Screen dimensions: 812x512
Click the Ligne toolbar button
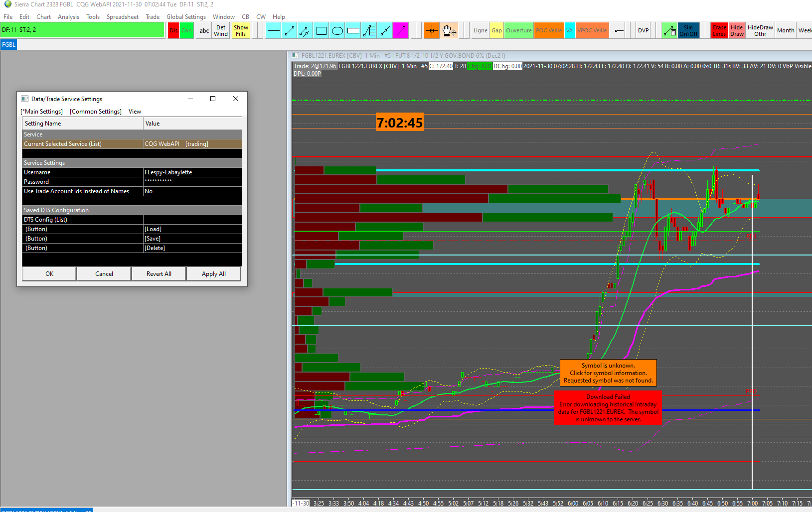[x=481, y=31]
